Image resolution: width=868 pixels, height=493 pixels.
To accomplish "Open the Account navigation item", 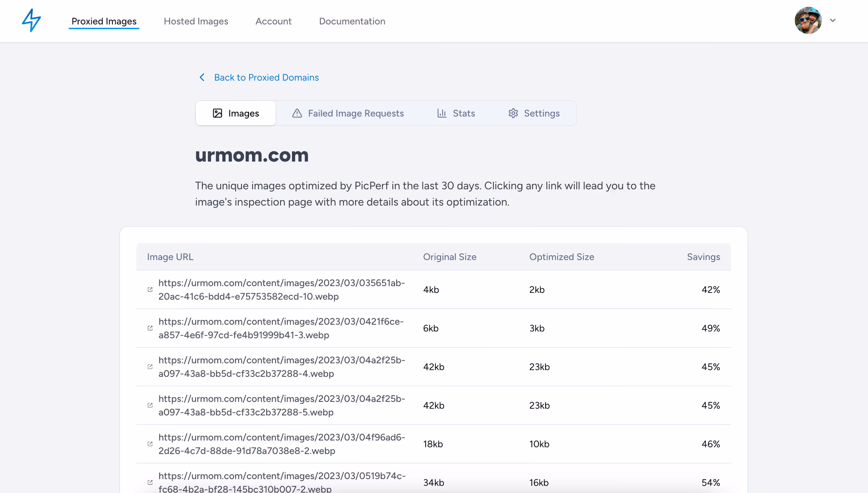I will [273, 21].
